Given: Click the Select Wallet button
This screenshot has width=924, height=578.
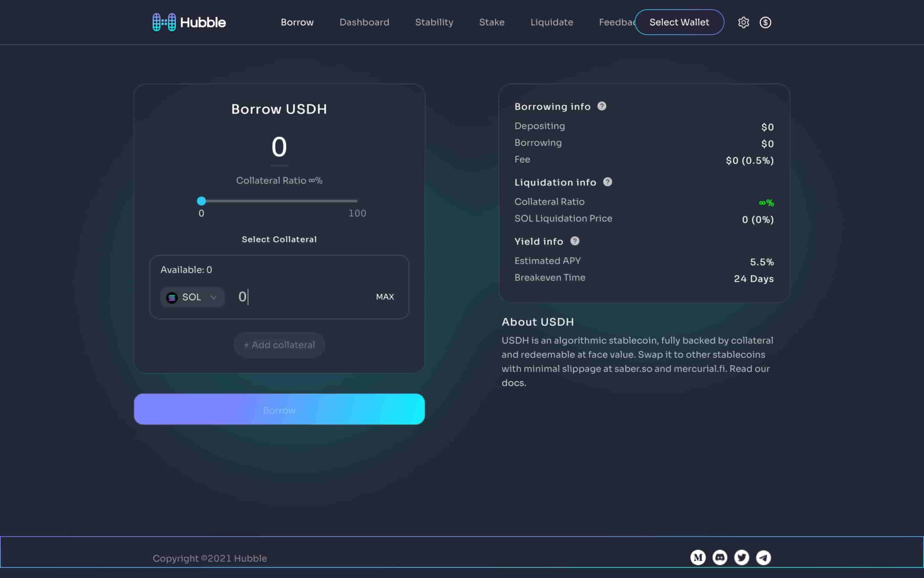Looking at the screenshot, I should (x=679, y=22).
